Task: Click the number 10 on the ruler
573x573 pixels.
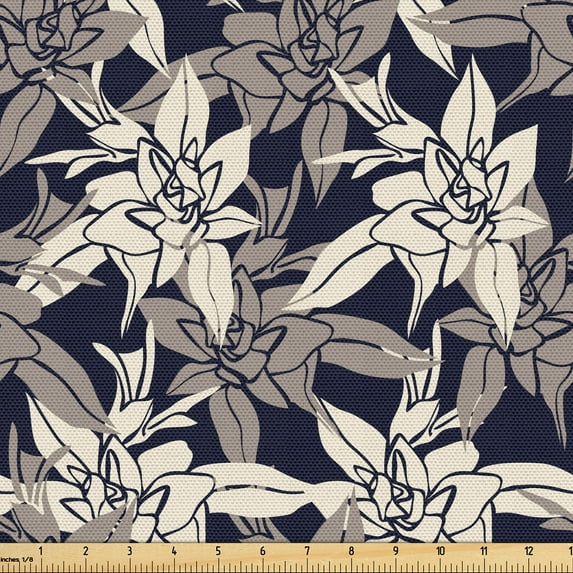Action: (x=440, y=551)
